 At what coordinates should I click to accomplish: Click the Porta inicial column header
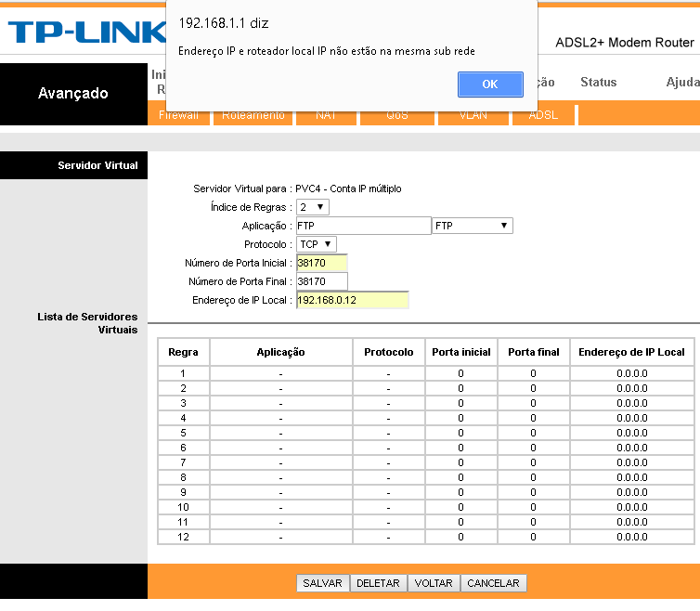461,352
